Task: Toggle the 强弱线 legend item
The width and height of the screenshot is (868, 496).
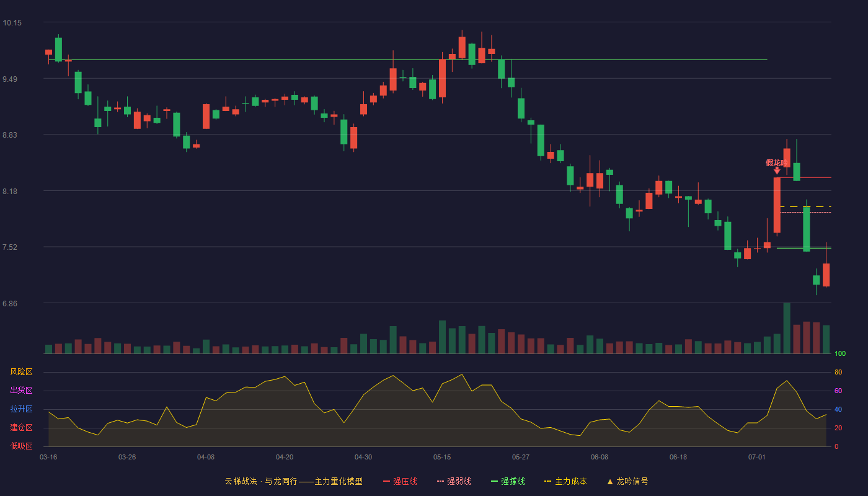Action: [454, 481]
